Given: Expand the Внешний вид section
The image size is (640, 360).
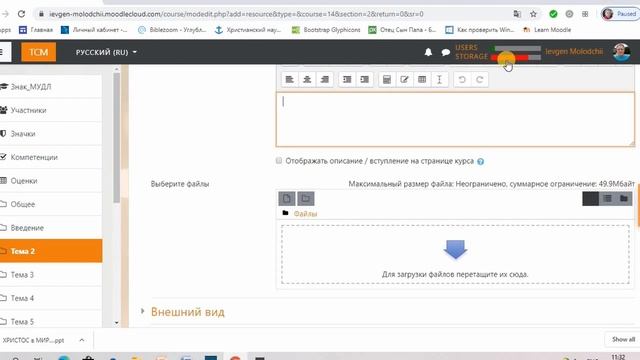Looking at the screenshot, I should click(x=188, y=312).
